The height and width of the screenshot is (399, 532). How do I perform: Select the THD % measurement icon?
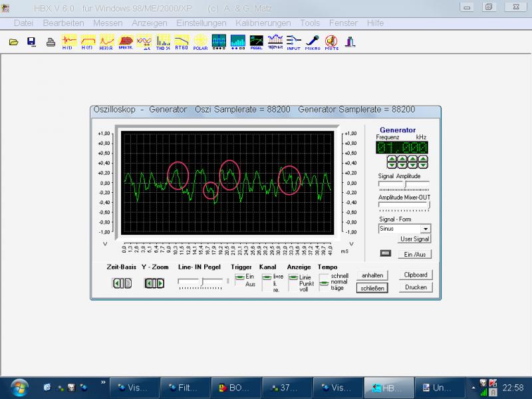coord(162,42)
